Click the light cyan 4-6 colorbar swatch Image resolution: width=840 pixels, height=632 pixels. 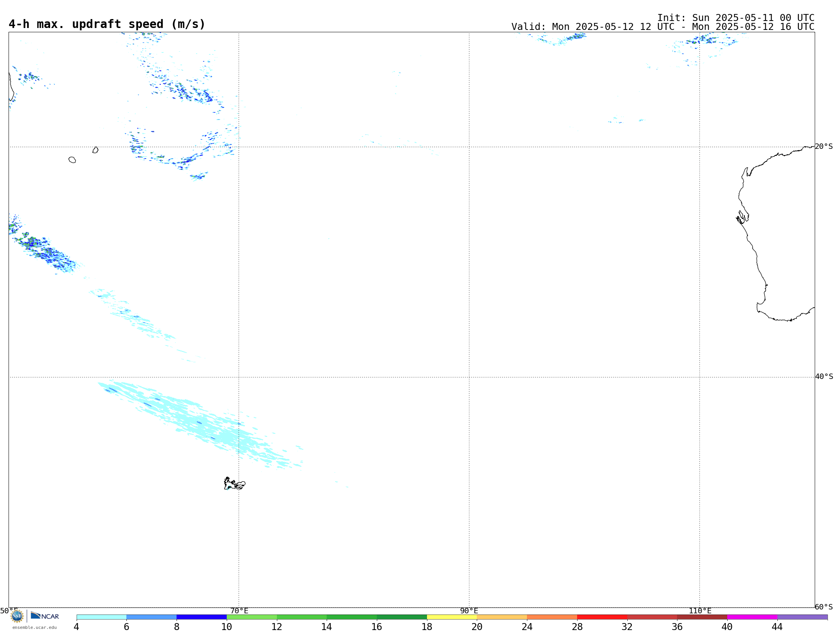tap(101, 617)
